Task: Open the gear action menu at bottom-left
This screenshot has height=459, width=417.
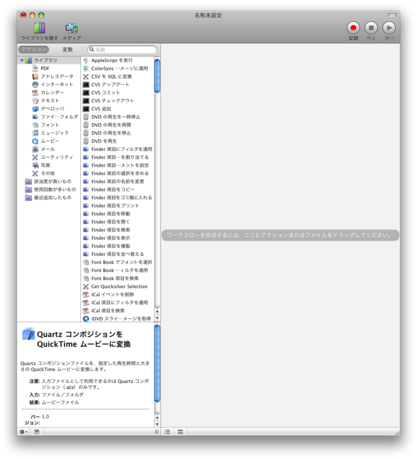Action: click(x=24, y=432)
